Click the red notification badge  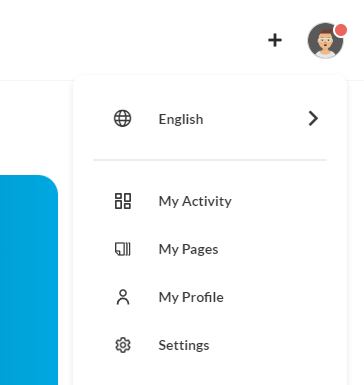[x=341, y=30]
